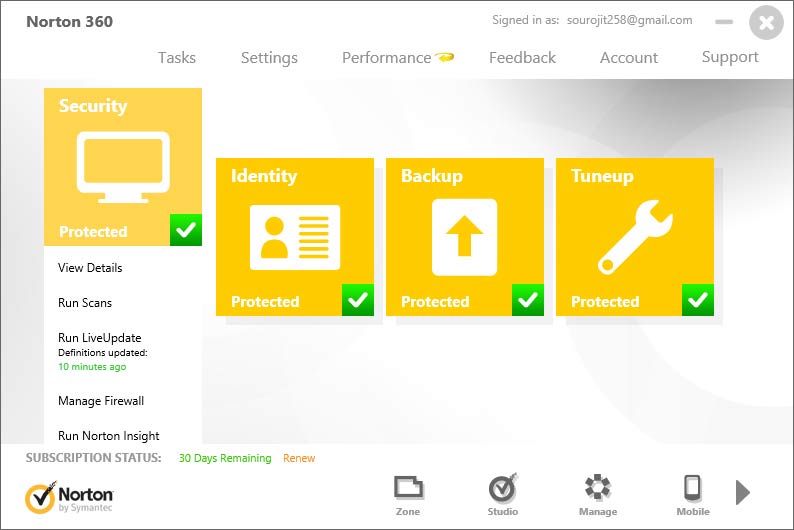Click the Norton 360 window title
The image size is (794, 530).
tap(69, 21)
